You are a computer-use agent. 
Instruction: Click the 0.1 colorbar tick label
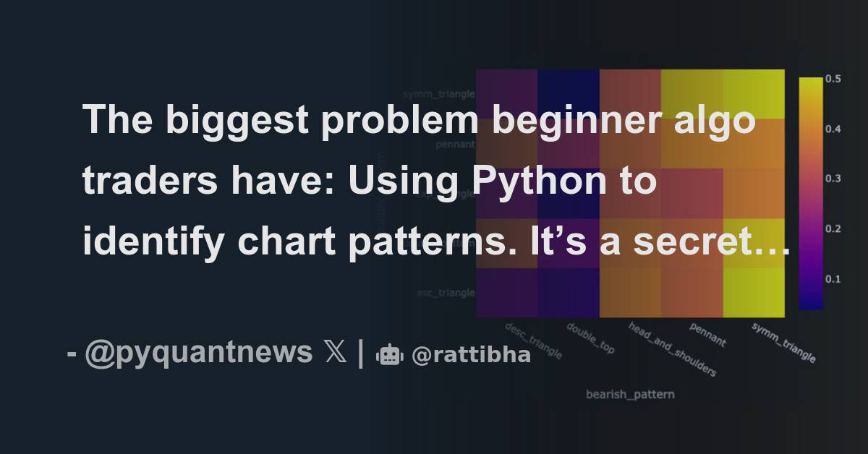pyautogui.click(x=833, y=279)
